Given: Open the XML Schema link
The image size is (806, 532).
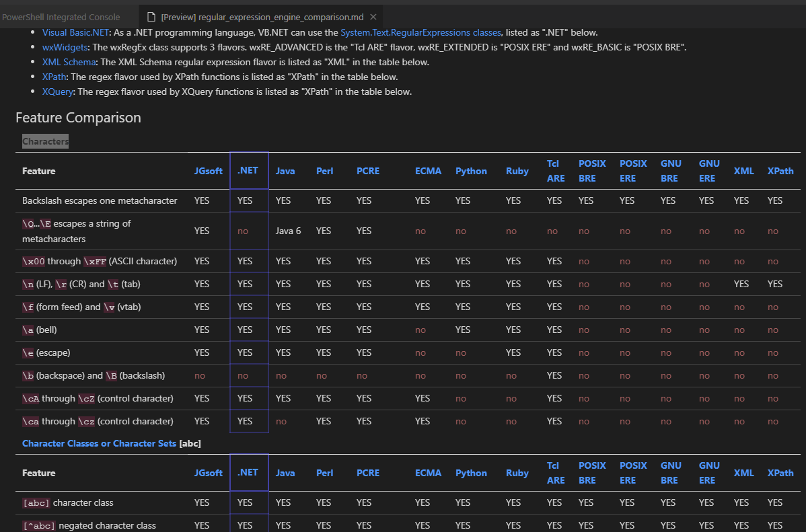Looking at the screenshot, I should click(67, 61).
